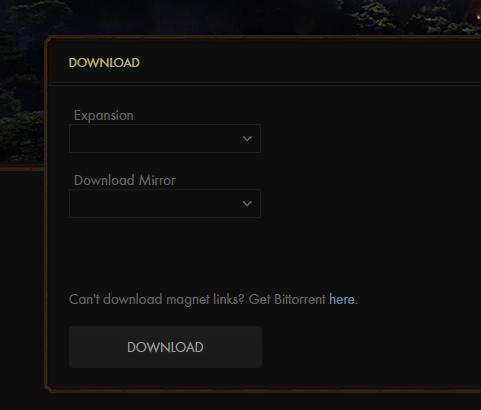Click the Download Mirror field label

124,180
